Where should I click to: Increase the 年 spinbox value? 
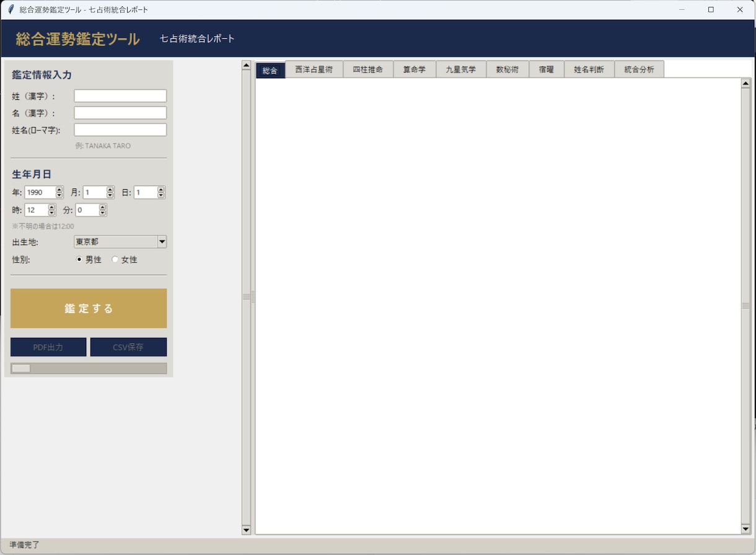[x=59, y=190]
